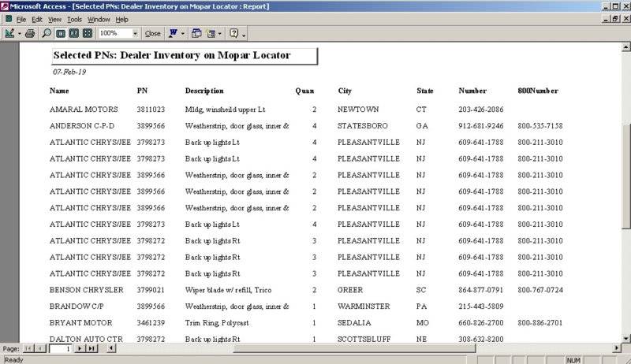The image size is (631, 364).
Task: Open the Help menu
Action: [122, 19]
